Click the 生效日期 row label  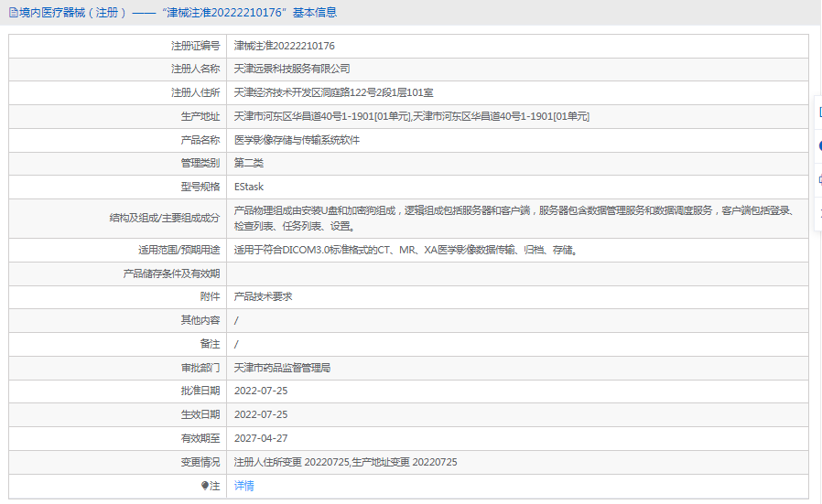point(200,414)
